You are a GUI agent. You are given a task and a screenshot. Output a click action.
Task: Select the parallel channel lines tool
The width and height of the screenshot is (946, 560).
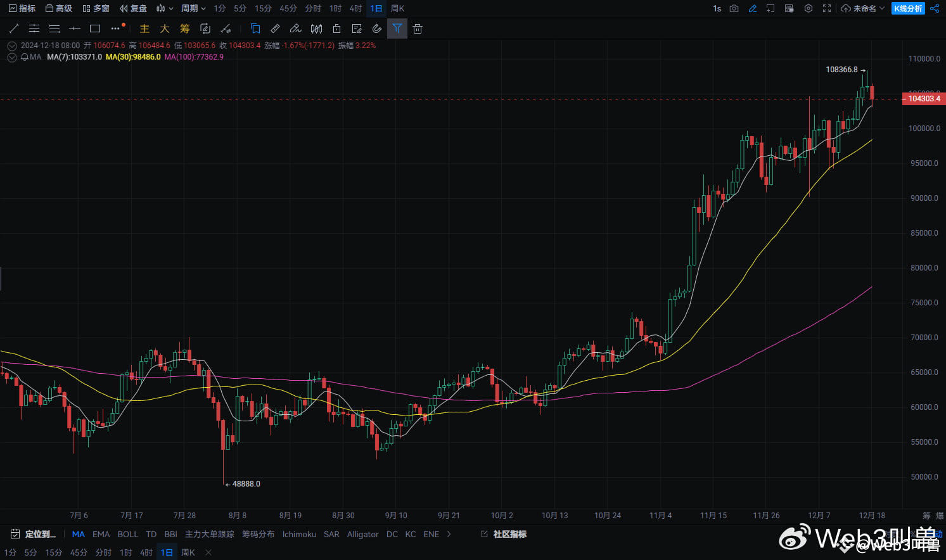point(34,29)
